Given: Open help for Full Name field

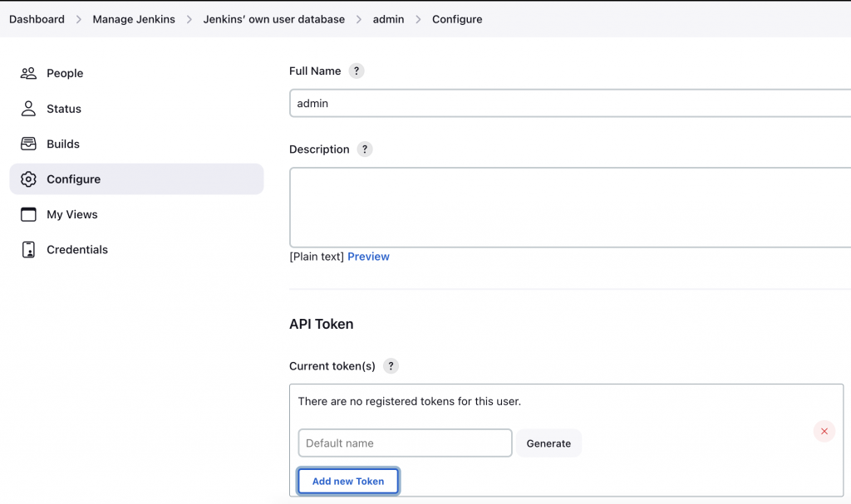Looking at the screenshot, I should click(357, 71).
